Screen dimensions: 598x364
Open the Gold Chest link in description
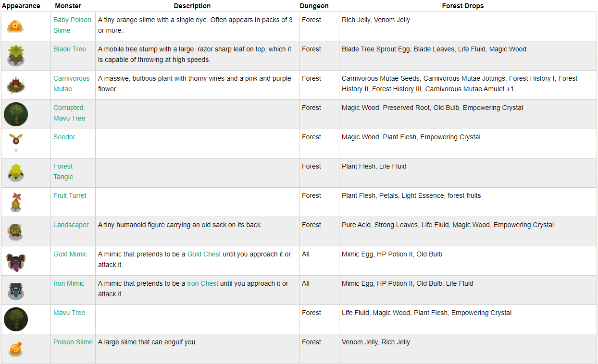(x=204, y=254)
